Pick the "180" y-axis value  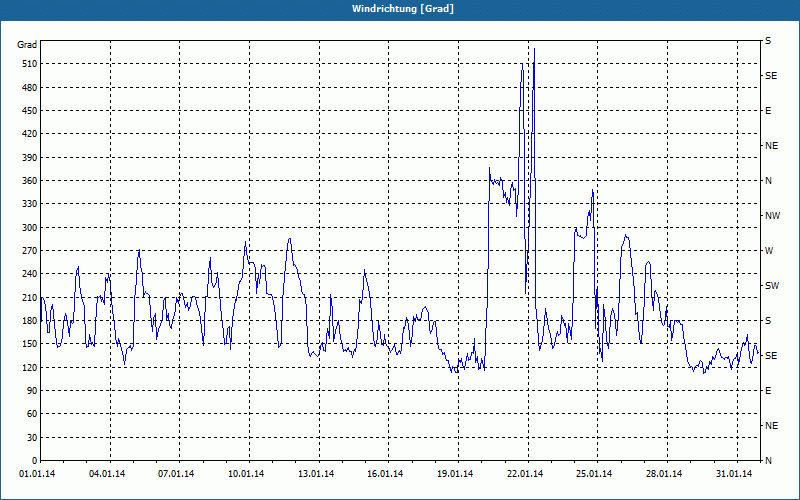(x=31, y=321)
